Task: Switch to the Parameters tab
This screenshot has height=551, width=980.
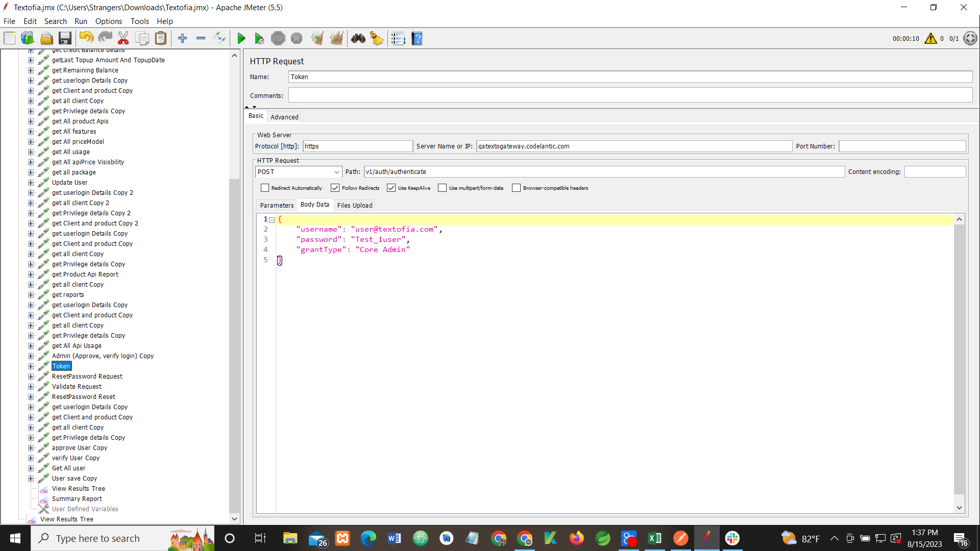Action: pos(277,205)
